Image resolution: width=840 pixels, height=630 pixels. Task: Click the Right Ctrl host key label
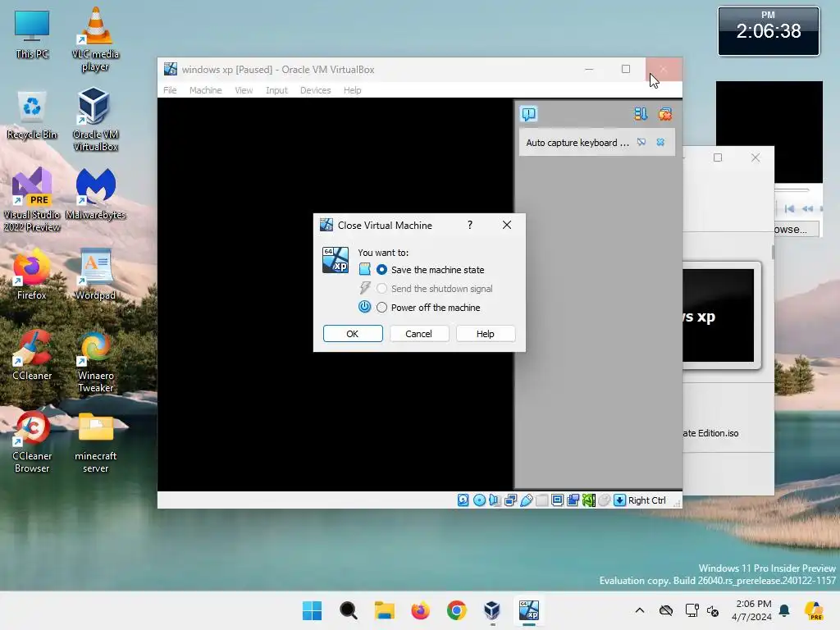(646, 500)
